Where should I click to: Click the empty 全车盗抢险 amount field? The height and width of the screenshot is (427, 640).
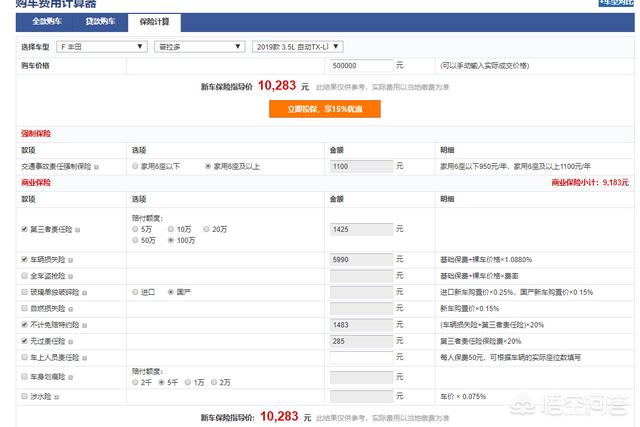(361, 276)
